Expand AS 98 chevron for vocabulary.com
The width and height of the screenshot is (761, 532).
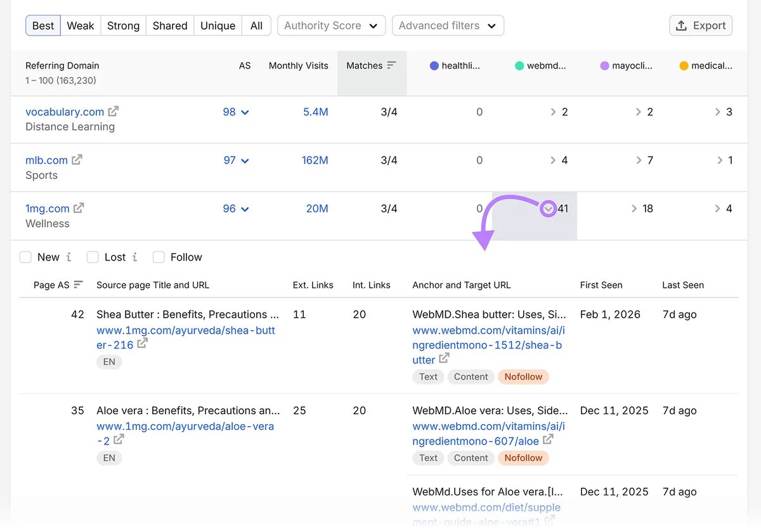point(245,112)
